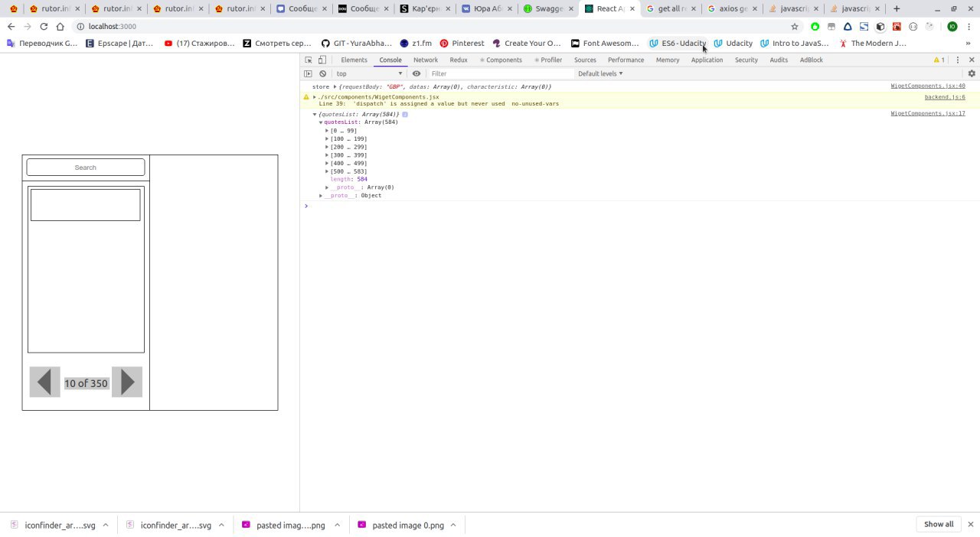Viewport: 980px width, 537px height.
Task: Click Show all downloads button
Action: click(x=939, y=525)
